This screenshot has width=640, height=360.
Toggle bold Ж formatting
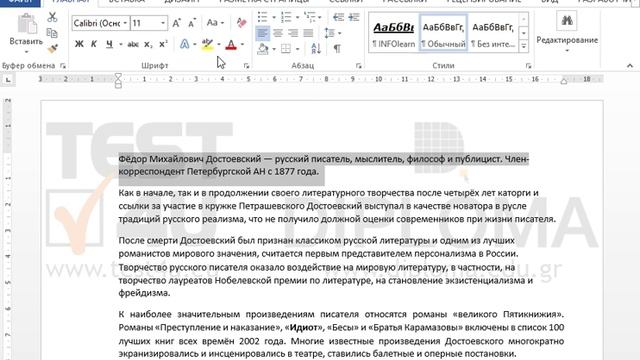(79, 44)
